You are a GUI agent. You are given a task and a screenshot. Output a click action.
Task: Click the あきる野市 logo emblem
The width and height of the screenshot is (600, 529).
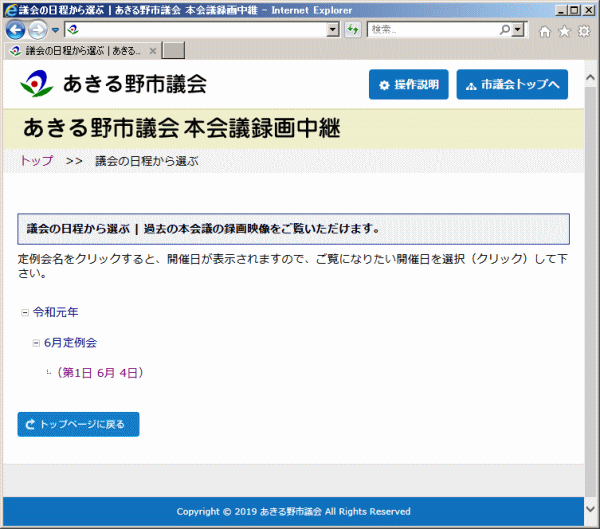36,83
